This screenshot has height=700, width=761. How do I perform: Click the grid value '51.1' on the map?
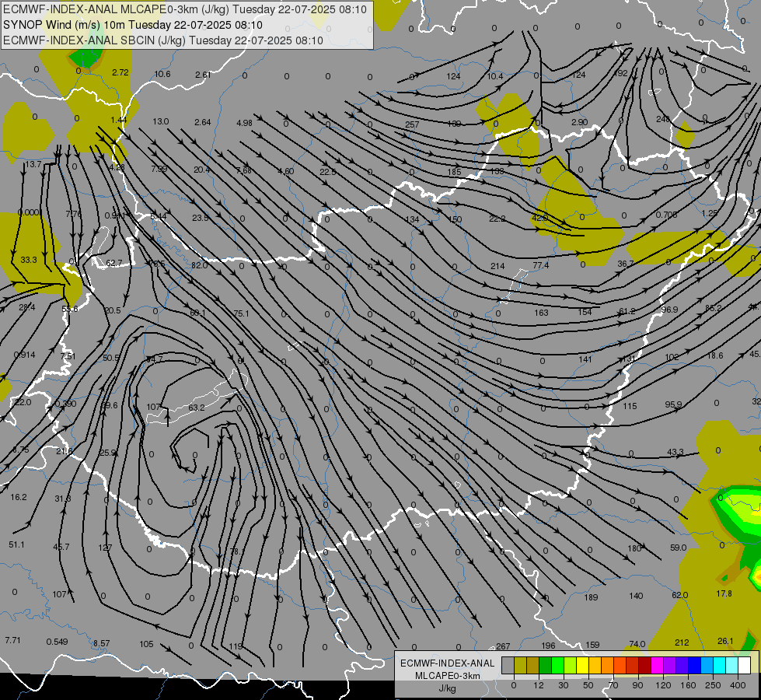point(16,544)
